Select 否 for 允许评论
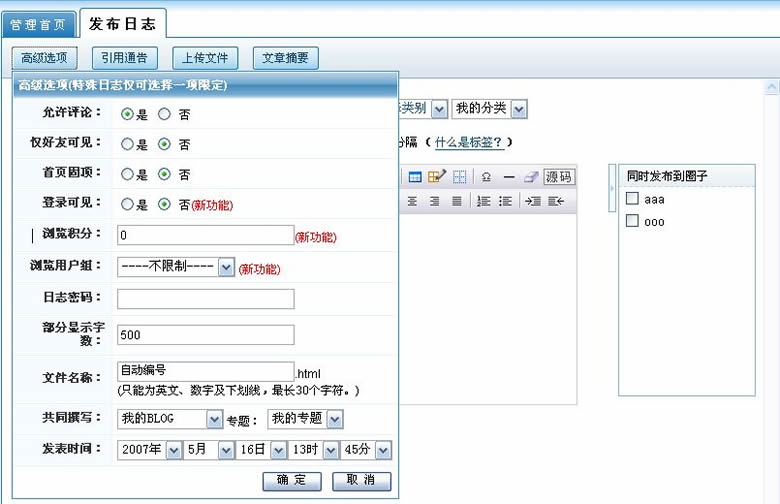The image size is (780, 504). 164,114
